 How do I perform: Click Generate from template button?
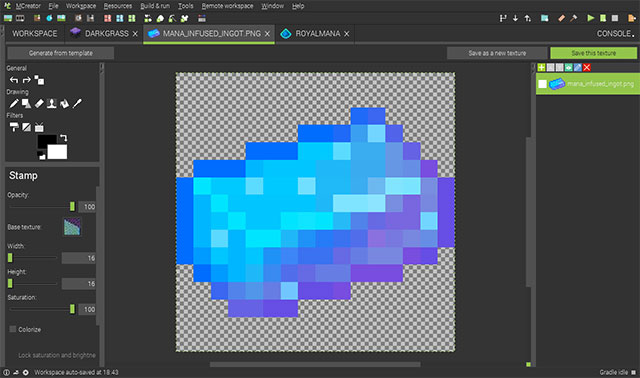(60, 53)
